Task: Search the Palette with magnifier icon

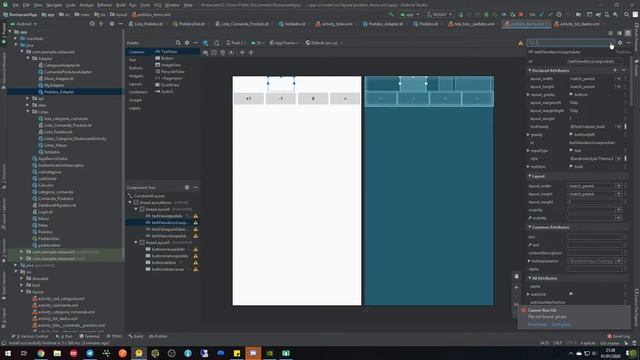Action: point(178,43)
